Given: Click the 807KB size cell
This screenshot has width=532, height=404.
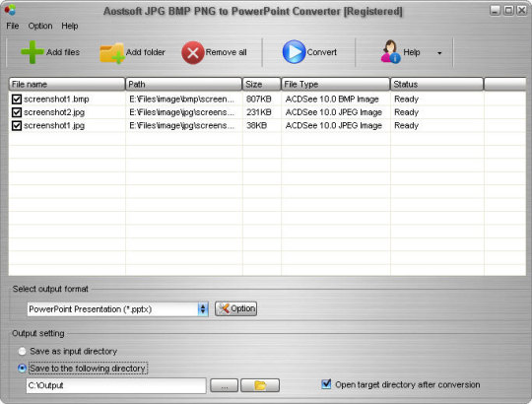Looking at the screenshot, I should pyautogui.click(x=258, y=100).
